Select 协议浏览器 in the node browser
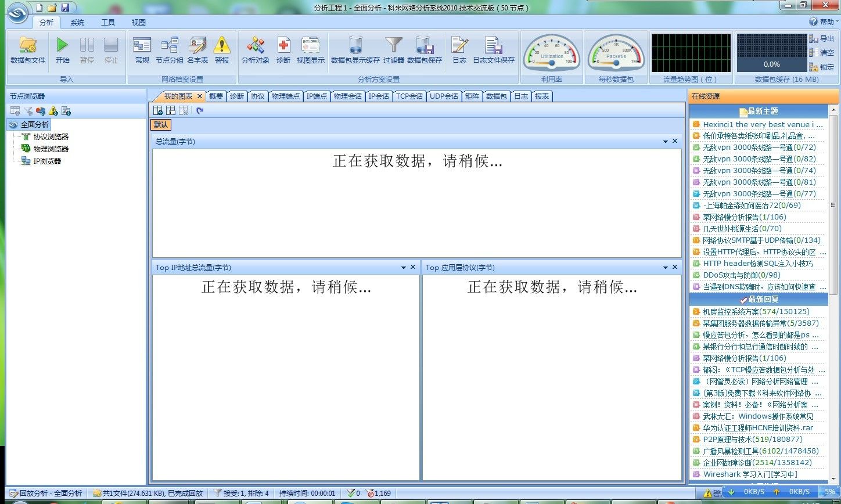Viewport: 841px width, 504px height. click(x=51, y=137)
